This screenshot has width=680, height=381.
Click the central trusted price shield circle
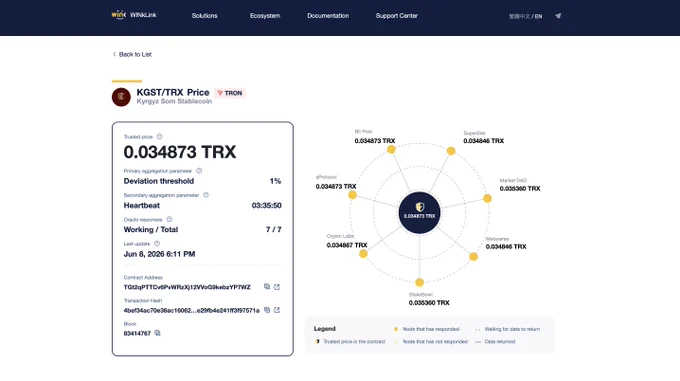(419, 212)
